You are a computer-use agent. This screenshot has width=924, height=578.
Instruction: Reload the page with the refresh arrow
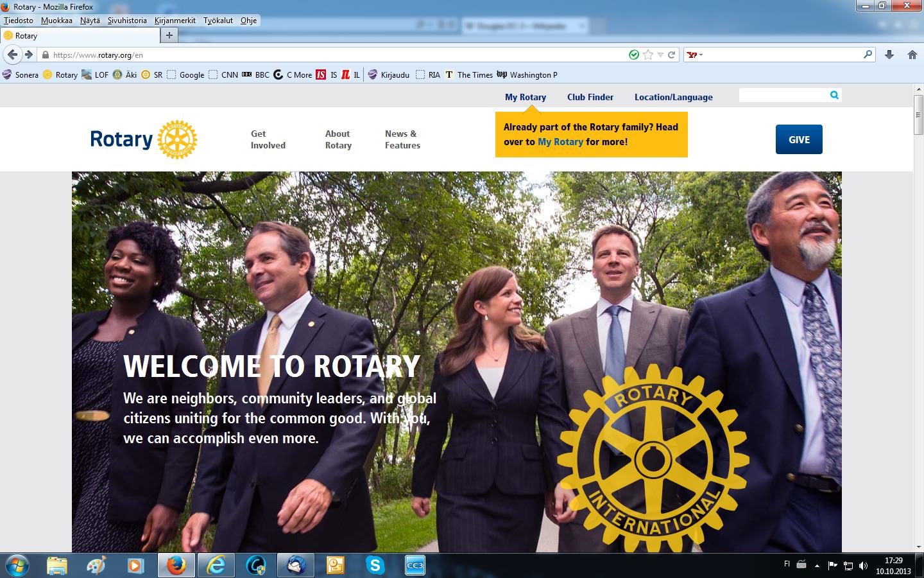(671, 55)
